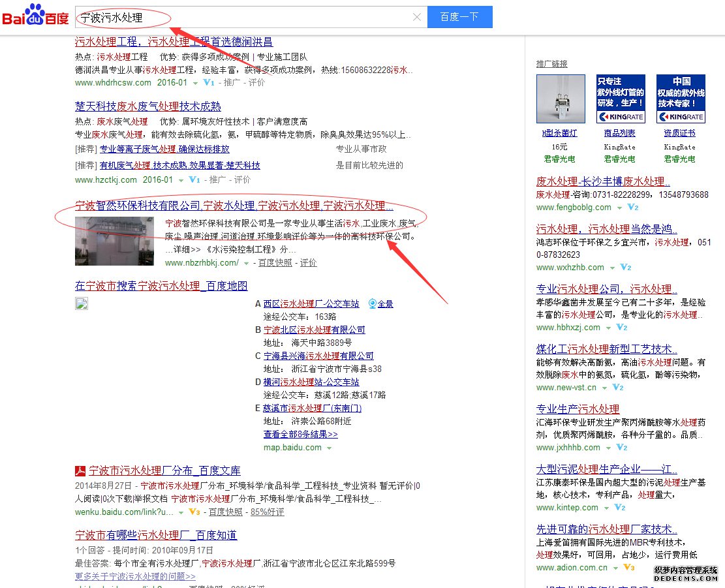Open map result B 宁波北区污水处理有限公司

click(315, 330)
